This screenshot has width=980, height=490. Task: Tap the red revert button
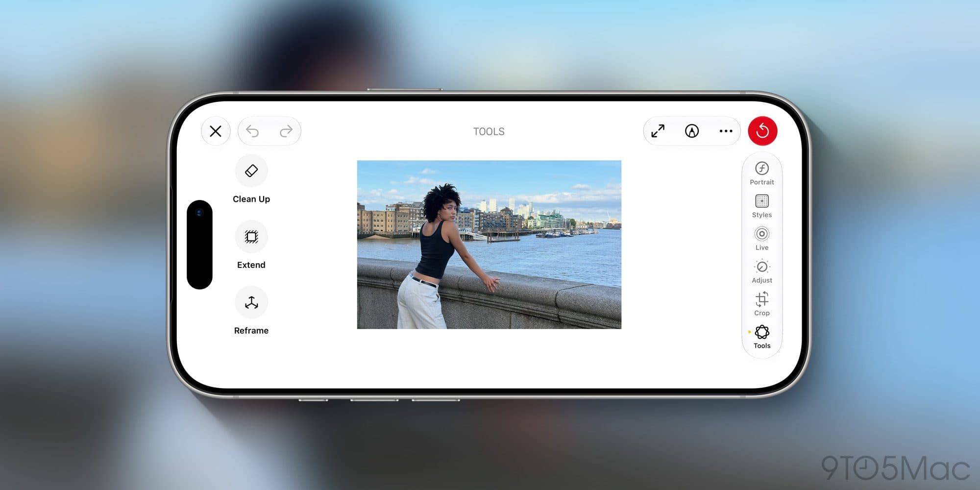pyautogui.click(x=762, y=131)
